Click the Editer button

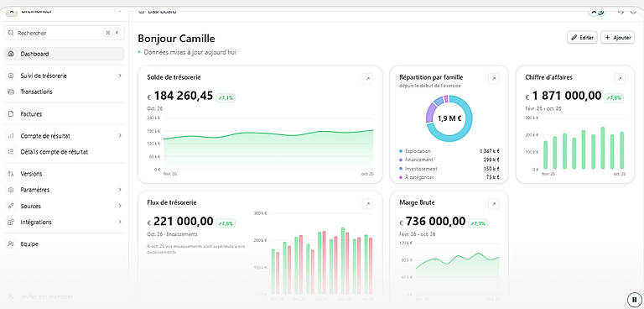582,38
